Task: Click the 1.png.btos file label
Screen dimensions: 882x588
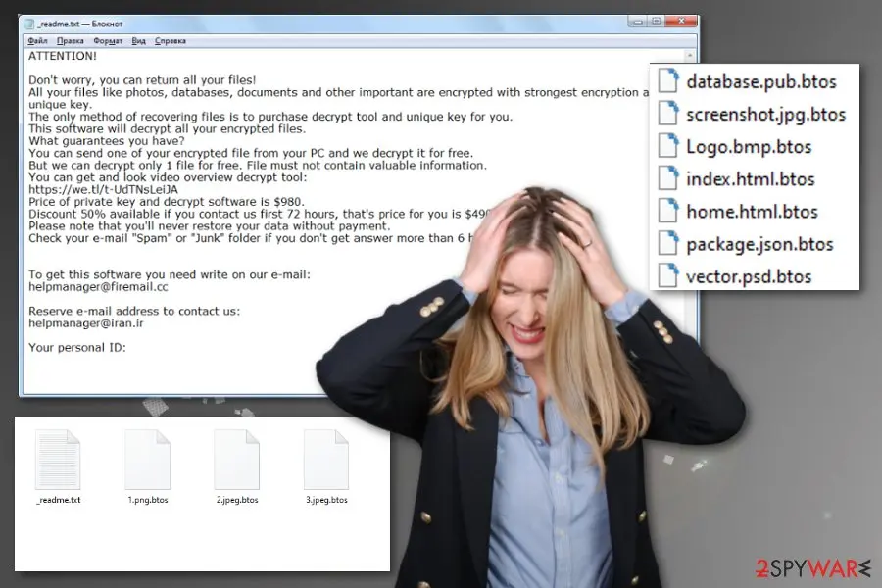Action: point(148,500)
